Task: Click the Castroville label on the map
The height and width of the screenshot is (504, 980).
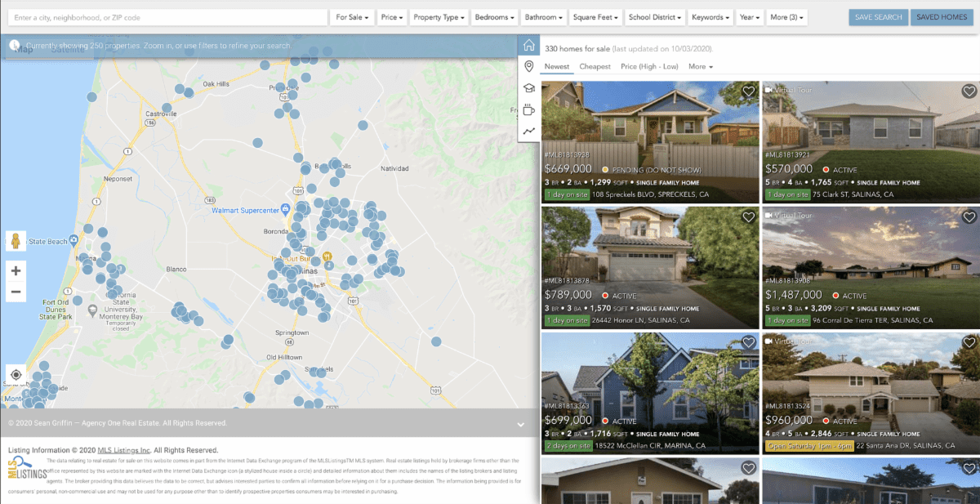Action: (x=160, y=114)
